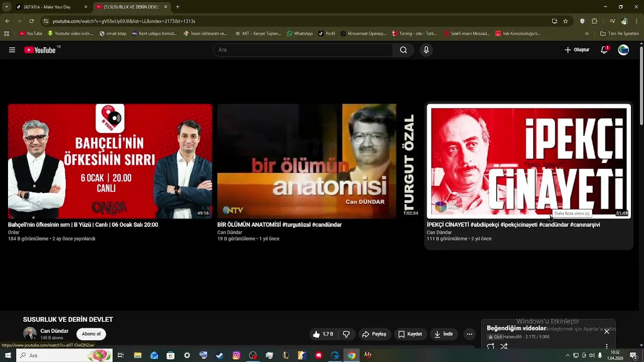The height and width of the screenshot is (362, 644).
Task: Open the apps grid in bookmarks bar
Action: coord(7,34)
